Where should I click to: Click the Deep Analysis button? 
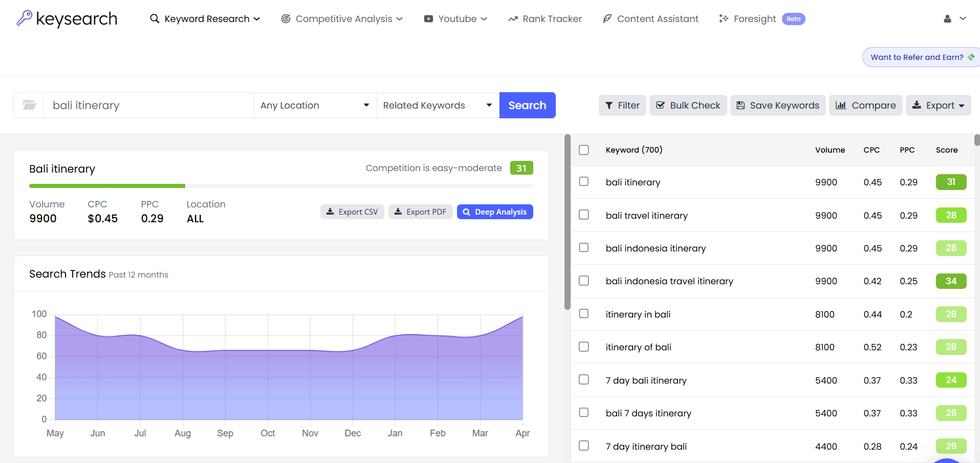495,212
